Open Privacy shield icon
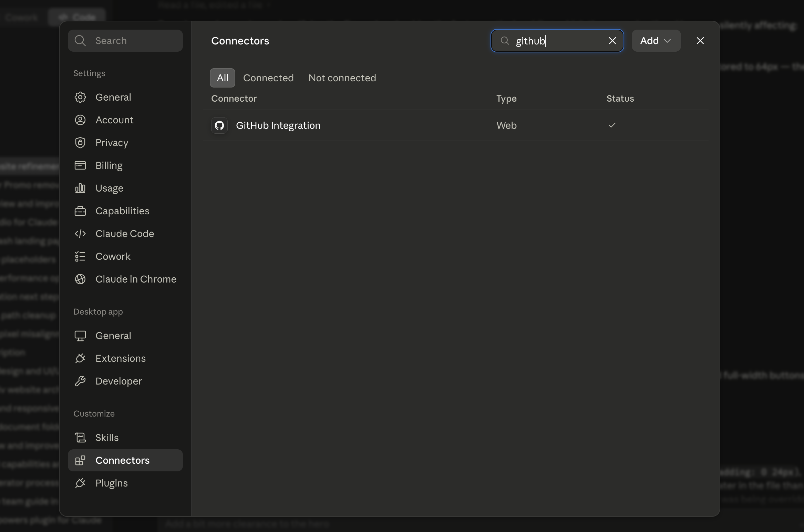Screen dimensions: 804x532 pos(80,143)
